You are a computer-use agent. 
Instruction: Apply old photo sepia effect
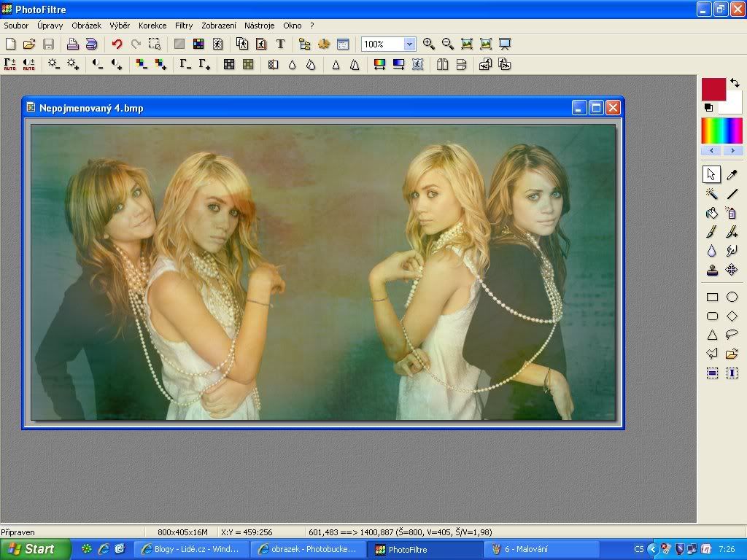pyautogui.click(x=248, y=64)
